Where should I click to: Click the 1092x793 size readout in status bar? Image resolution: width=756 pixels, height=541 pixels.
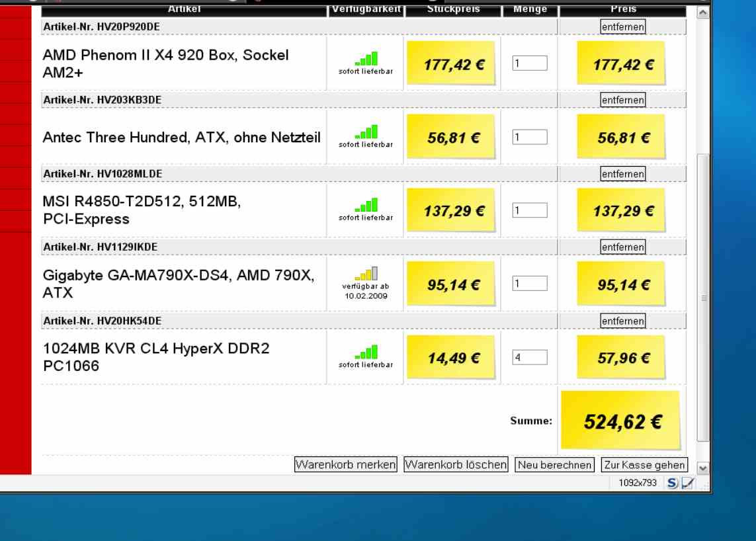638,483
